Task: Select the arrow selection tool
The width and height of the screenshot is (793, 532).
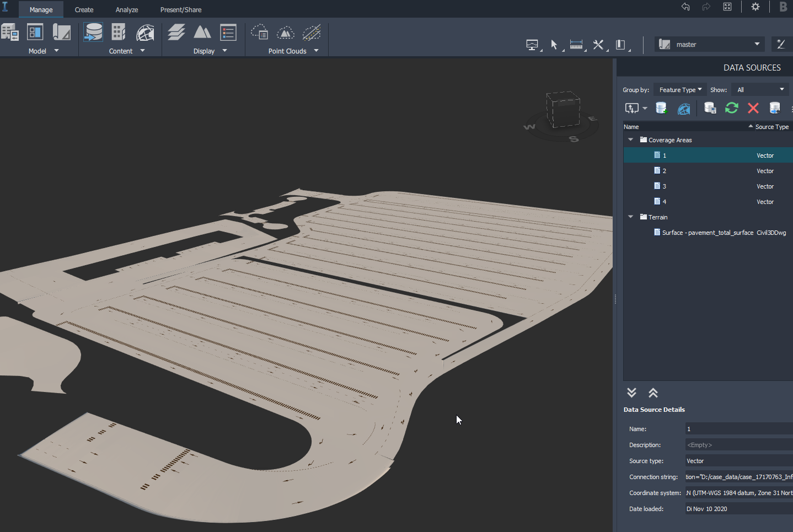Action: pyautogui.click(x=555, y=45)
